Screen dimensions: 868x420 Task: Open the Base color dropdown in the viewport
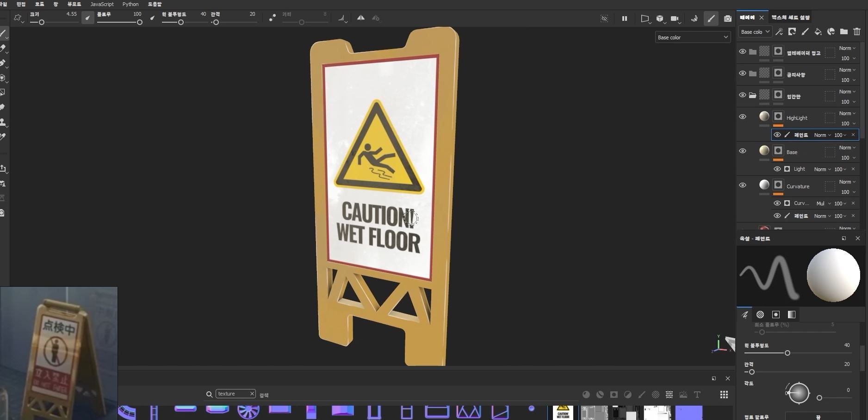(692, 37)
